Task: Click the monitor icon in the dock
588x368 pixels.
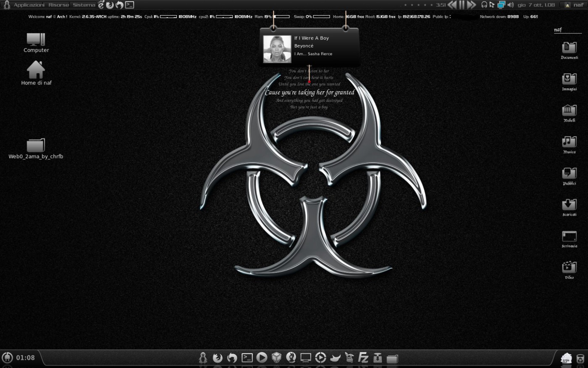Action: [306, 358]
